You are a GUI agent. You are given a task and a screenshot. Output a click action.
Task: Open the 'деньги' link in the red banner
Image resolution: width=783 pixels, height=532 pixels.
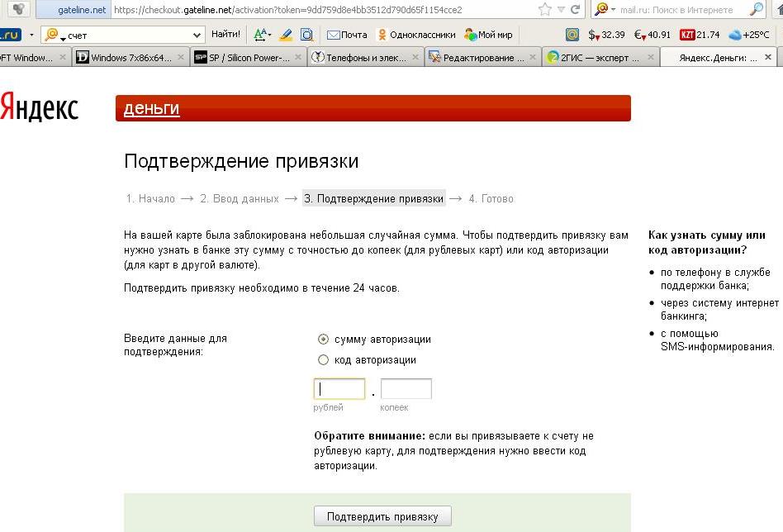coord(151,108)
